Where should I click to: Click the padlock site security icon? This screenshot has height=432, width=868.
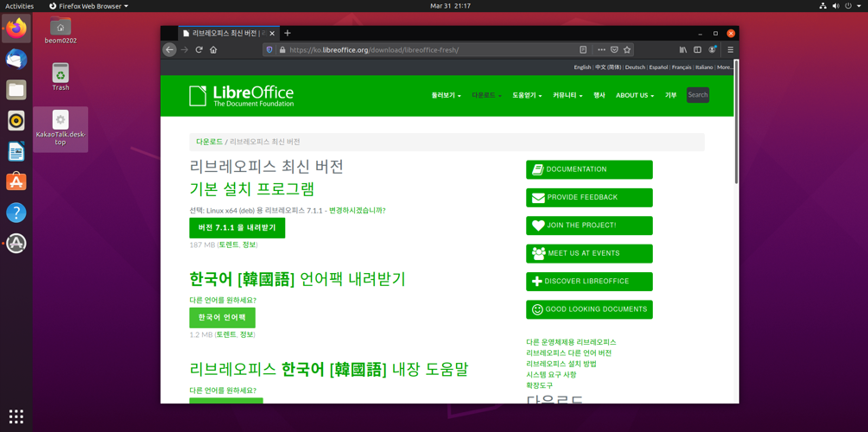(282, 49)
